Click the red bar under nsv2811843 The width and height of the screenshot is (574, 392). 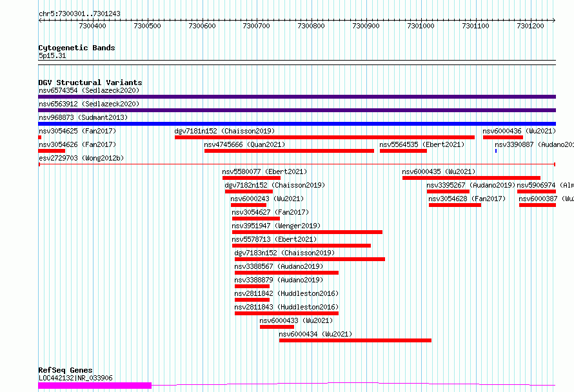click(286, 313)
